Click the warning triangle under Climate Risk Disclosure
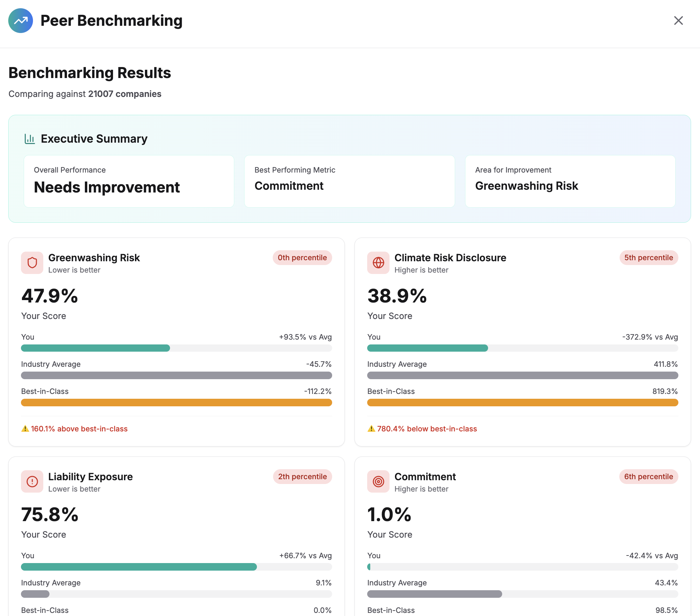Image resolution: width=700 pixels, height=616 pixels. coord(371,429)
